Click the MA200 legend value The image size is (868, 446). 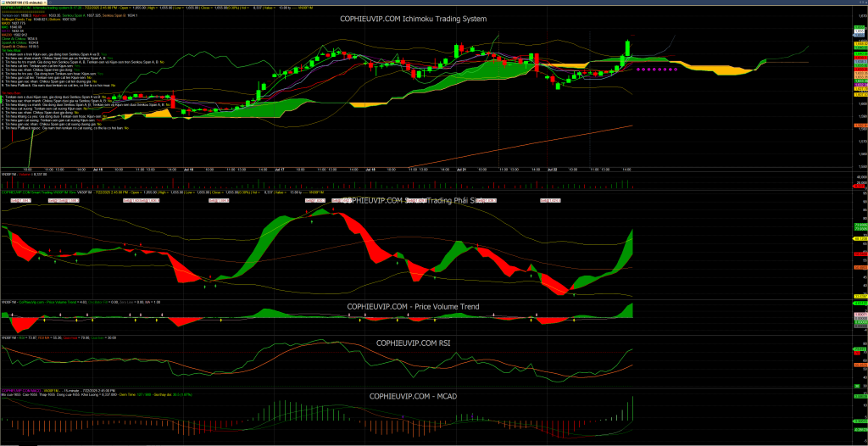click(x=14, y=35)
